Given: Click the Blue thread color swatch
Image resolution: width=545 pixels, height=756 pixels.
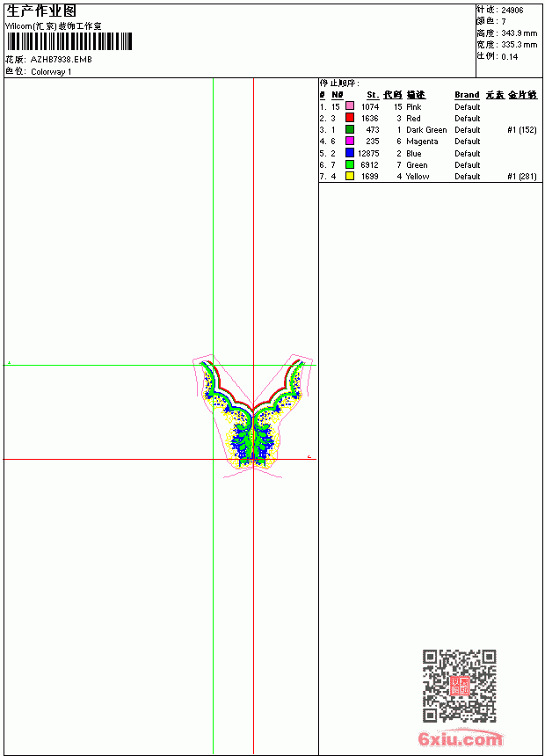Looking at the screenshot, I should pos(350,153).
